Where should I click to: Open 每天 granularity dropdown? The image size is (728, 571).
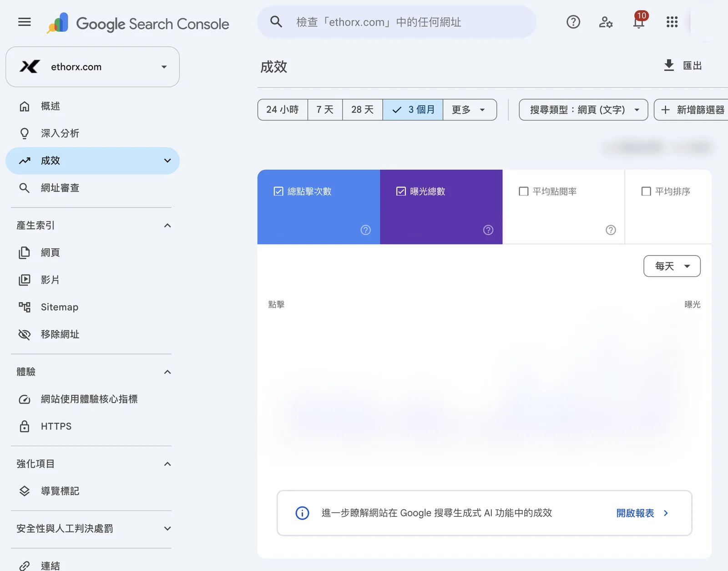[x=672, y=266]
